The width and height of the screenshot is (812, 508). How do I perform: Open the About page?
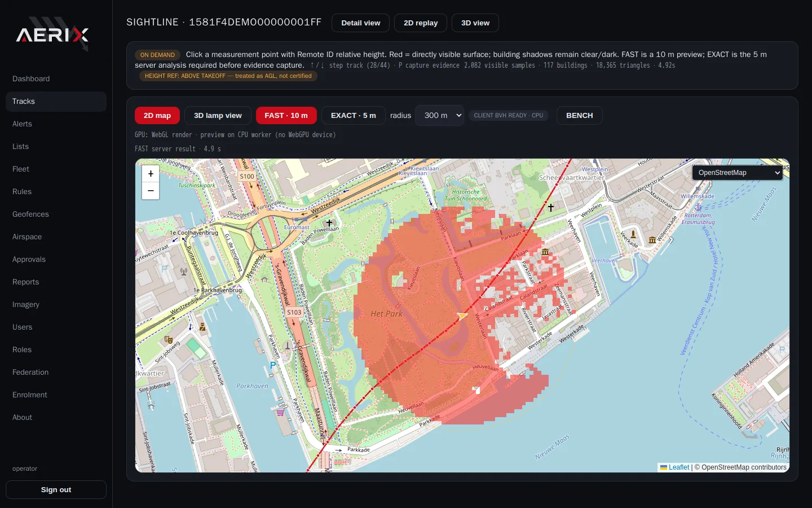(x=56, y=417)
